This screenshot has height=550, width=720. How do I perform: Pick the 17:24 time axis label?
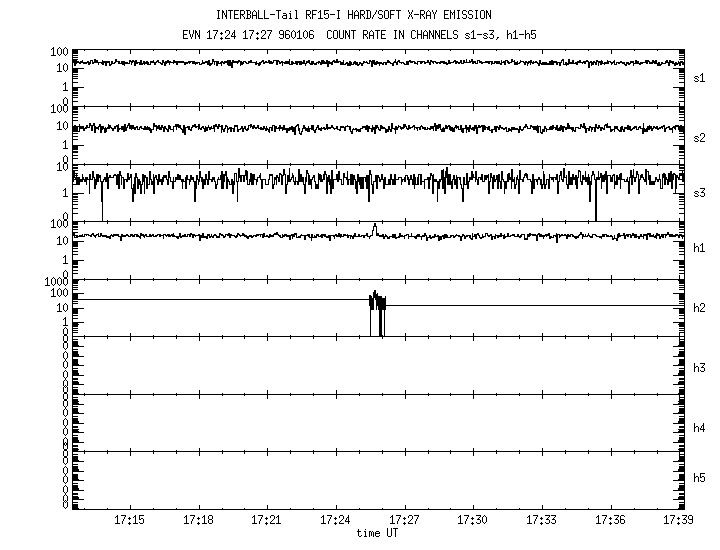(x=335, y=520)
